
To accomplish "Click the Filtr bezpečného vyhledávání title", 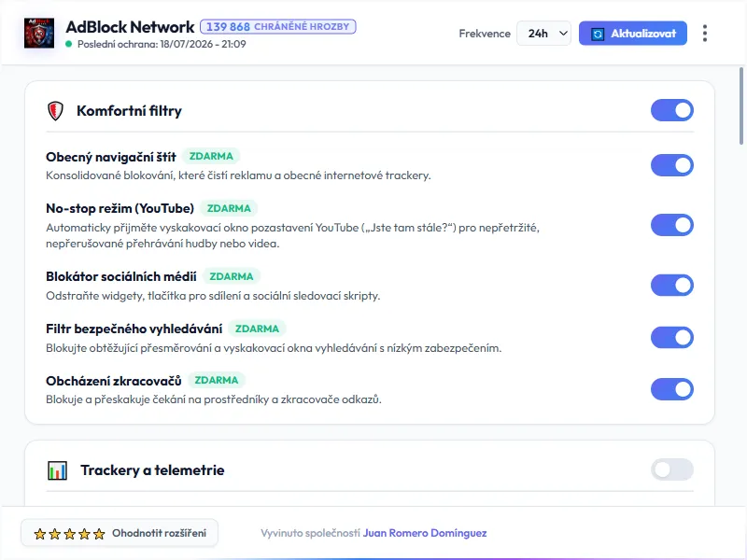I will [134, 329].
